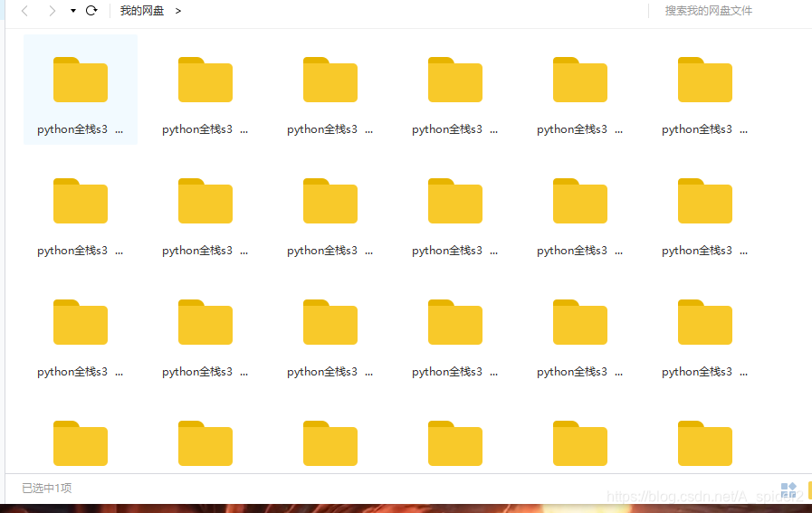The height and width of the screenshot is (513, 812).
Task: Open the 我的网盘 breadcrumb
Action: coord(142,11)
